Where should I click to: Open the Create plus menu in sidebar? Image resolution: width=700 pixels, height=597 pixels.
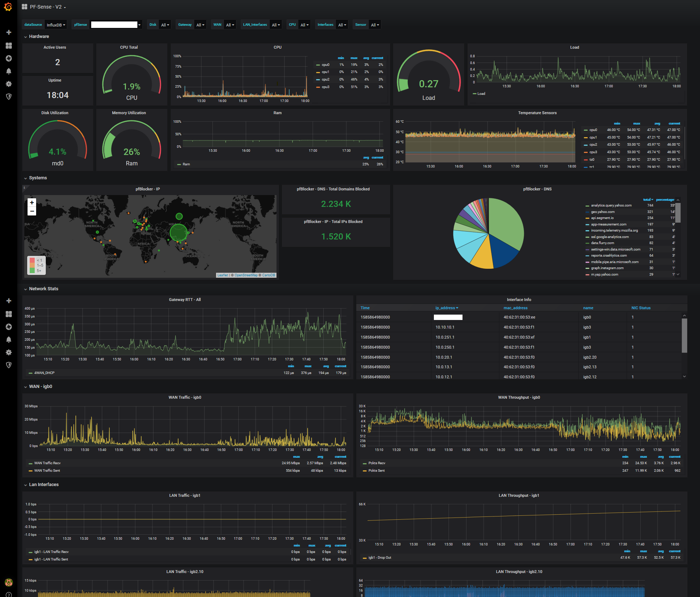[9, 32]
